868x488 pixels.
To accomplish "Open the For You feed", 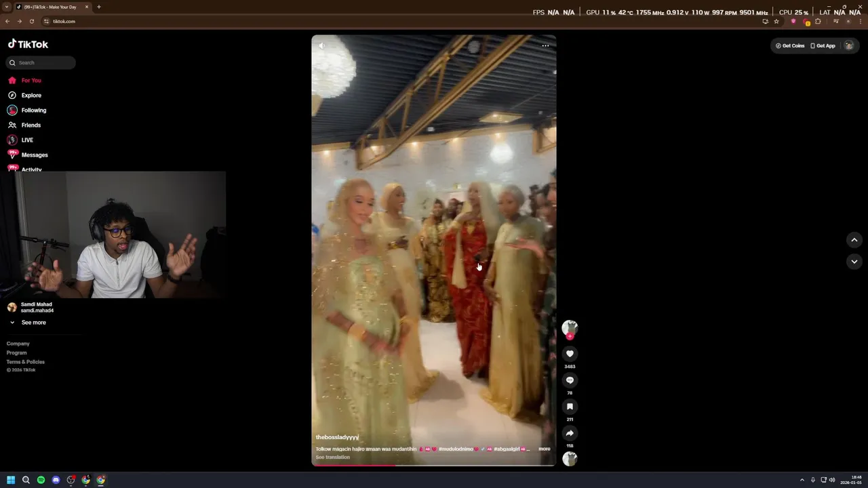I will [x=24, y=80].
